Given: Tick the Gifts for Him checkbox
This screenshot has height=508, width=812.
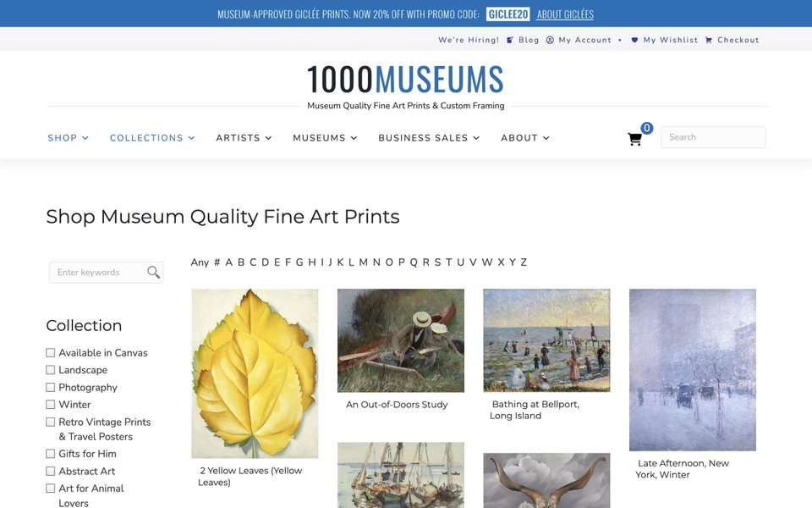Looking at the screenshot, I should pos(50,454).
